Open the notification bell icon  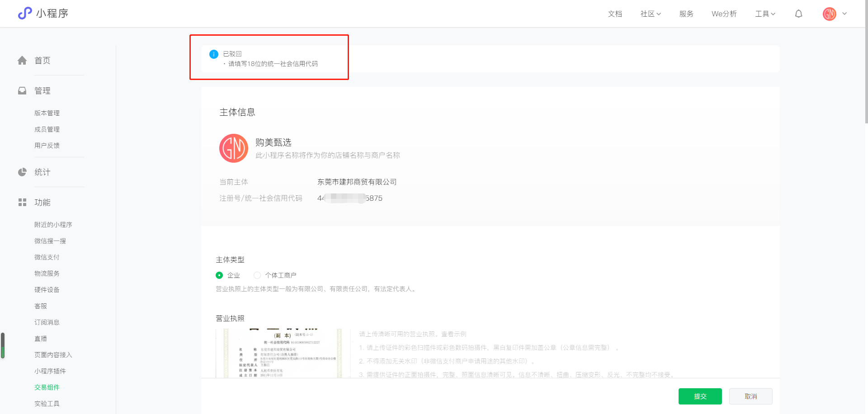tap(798, 14)
